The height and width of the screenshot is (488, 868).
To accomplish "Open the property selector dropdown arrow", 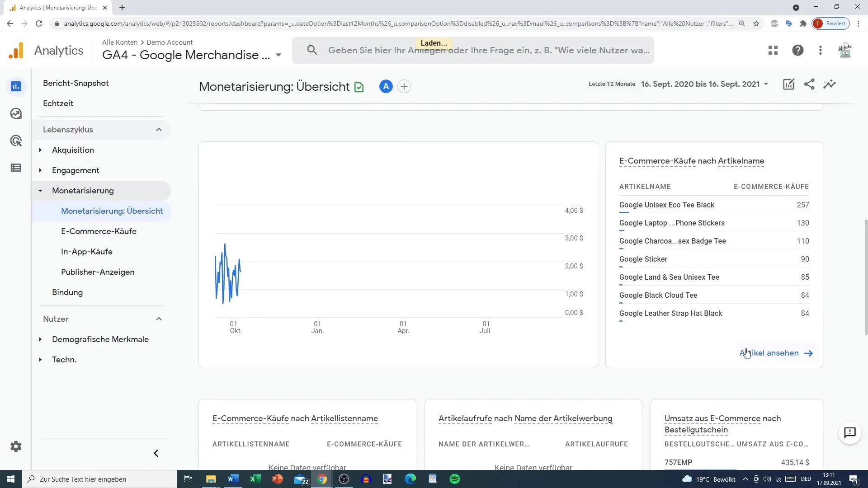I will click(278, 55).
